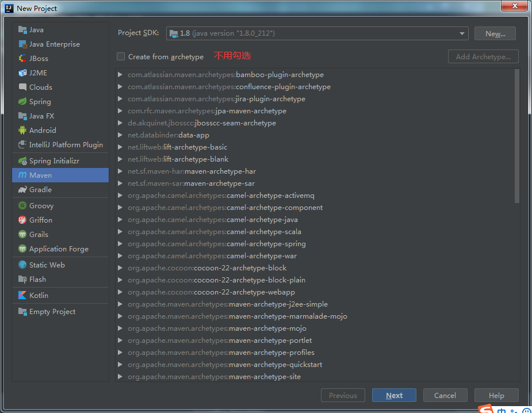Select the J2ME icon

pyautogui.click(x=22, y=73)
